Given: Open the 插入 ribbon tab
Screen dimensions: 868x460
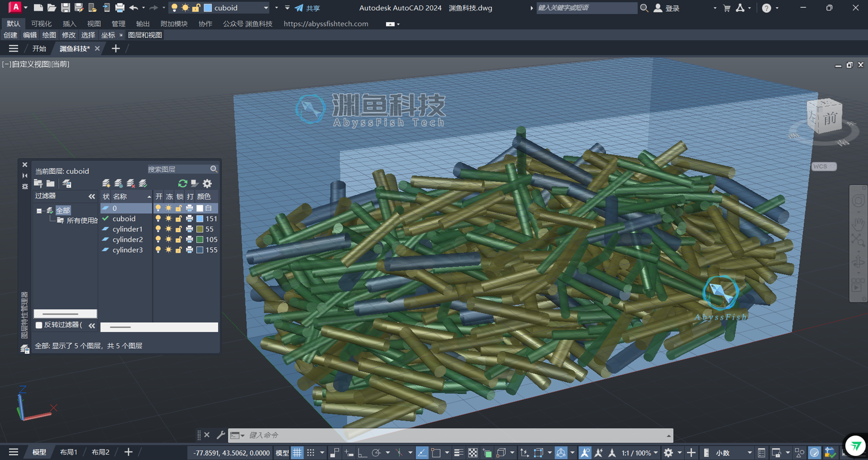Looking at the screenshot, I should point(69,24).
